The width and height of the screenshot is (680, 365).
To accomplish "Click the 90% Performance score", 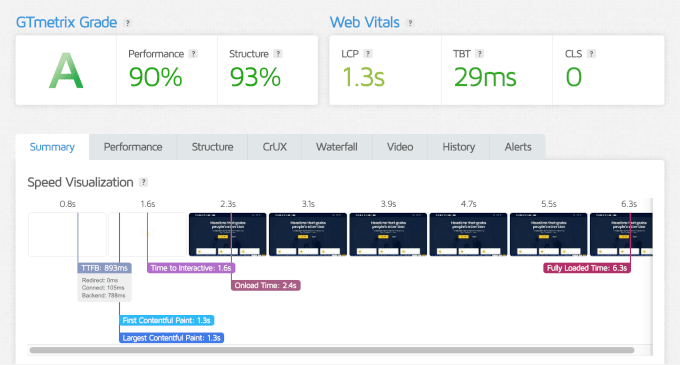I will (155, 77).
